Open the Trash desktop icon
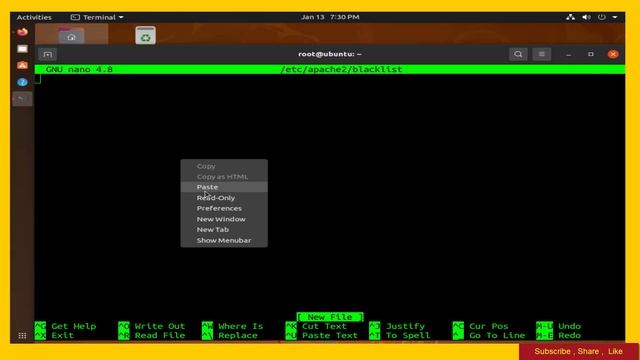Image resolution: width=640 pixels, height=360 pixels. (x=146, y=36)
